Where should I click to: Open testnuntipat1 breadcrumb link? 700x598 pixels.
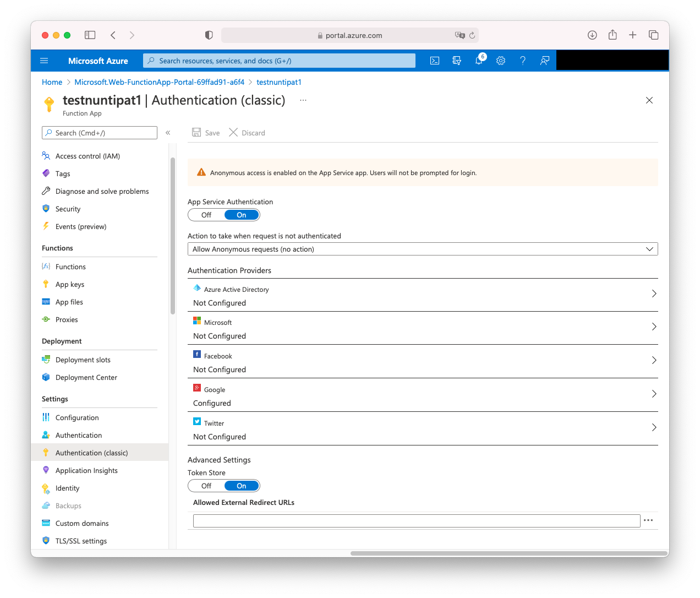[x=279, y=82]
